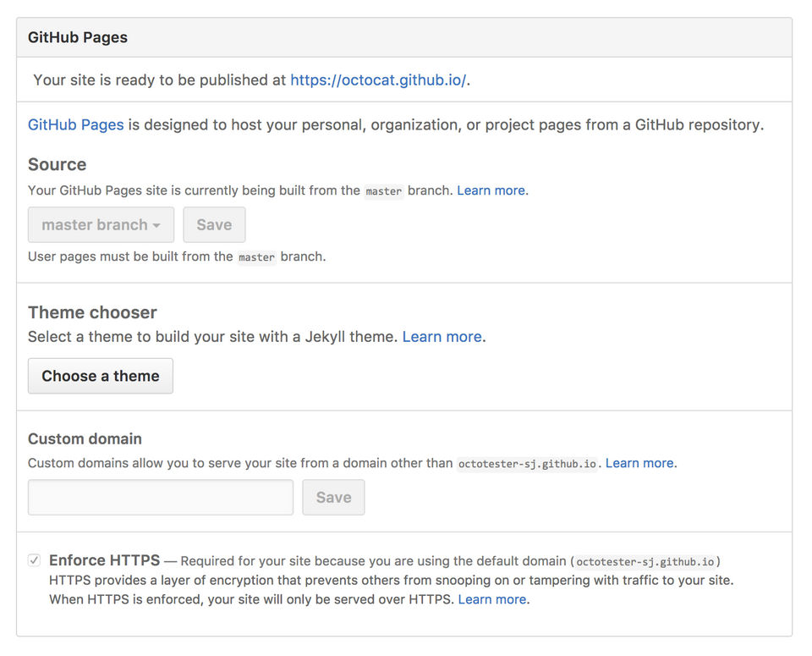Click the Custom domain section heading
Image resolution: width=812 pixels, height=656 pixels.
(85, 438)
